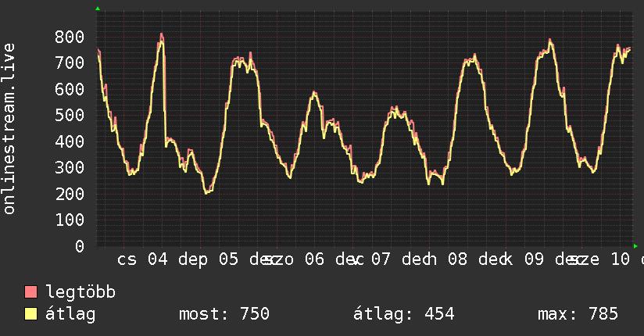Click the 400 y-axis label
644x336 pixels.
click(x=70, y=141)
